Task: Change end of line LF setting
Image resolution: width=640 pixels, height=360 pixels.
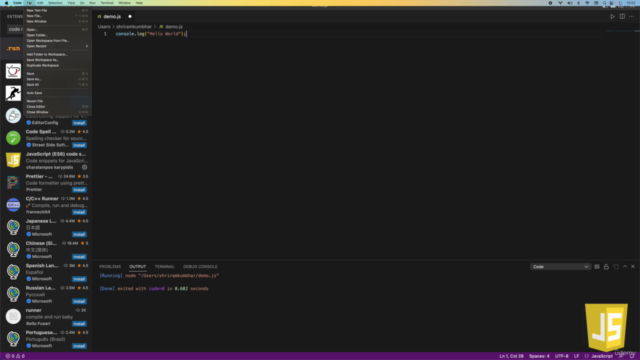Action: coord(576,356)
